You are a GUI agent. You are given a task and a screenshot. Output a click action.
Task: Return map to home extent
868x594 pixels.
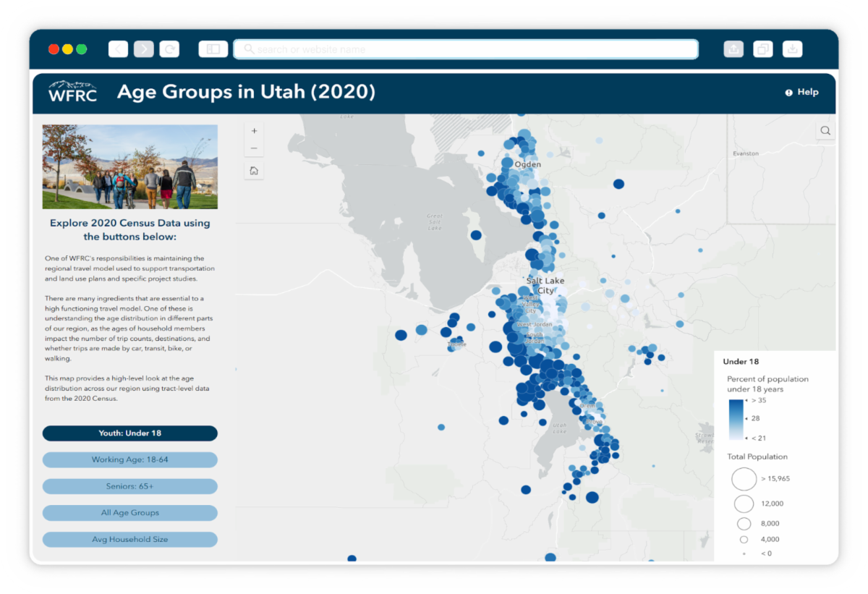[x=254, y=171]
